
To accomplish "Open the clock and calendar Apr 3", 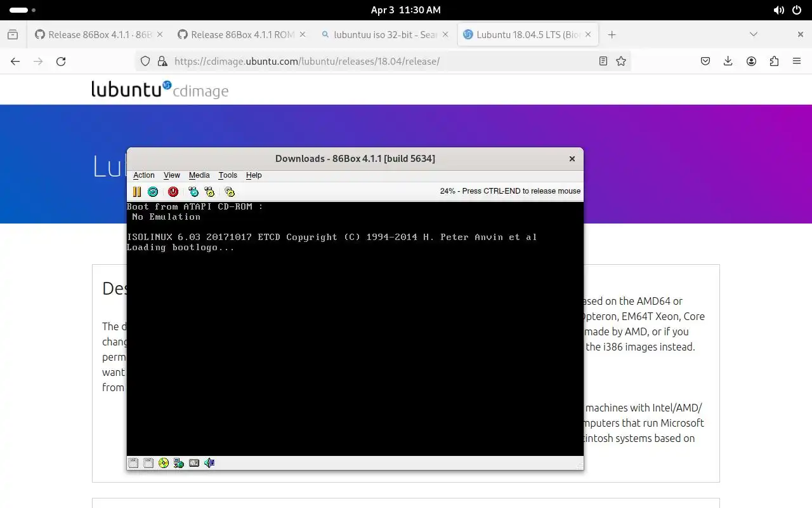I will point(406,10).
